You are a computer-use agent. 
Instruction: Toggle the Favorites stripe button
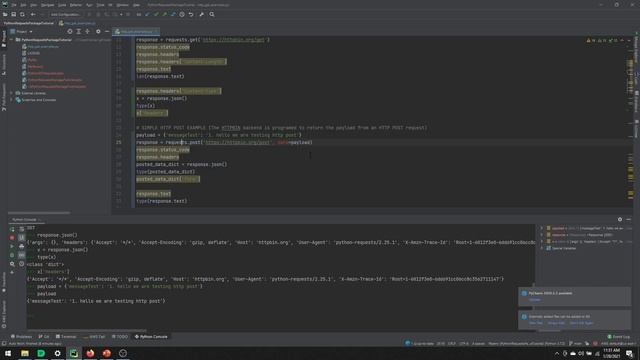tap(4, 283)
